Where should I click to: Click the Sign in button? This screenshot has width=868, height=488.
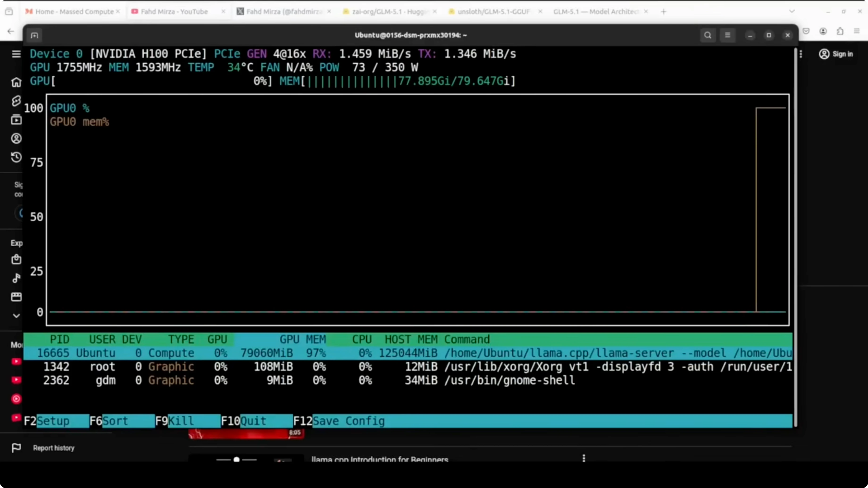pyautogui.click(x=836, y=54)
